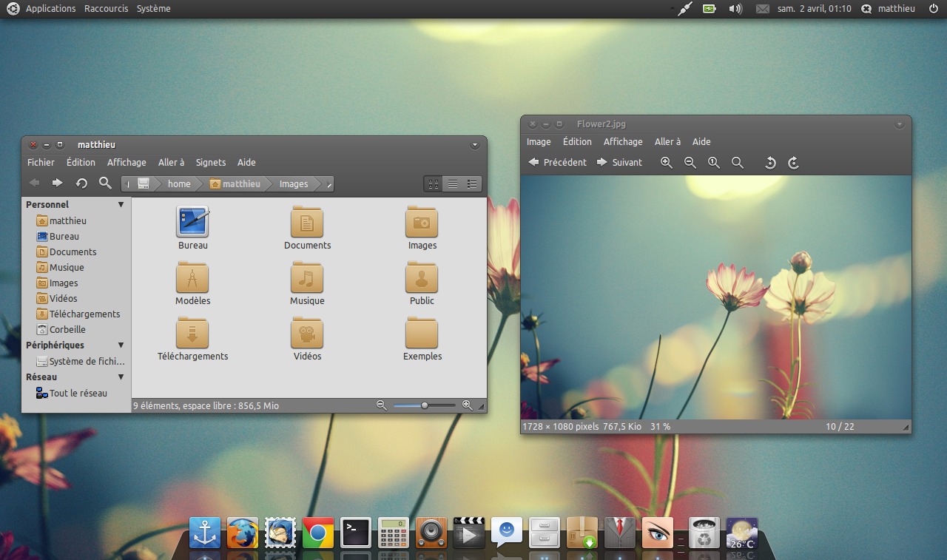Click the zoom in icon in viewer toolbar
947x560 pixels.
pos(667,163)
